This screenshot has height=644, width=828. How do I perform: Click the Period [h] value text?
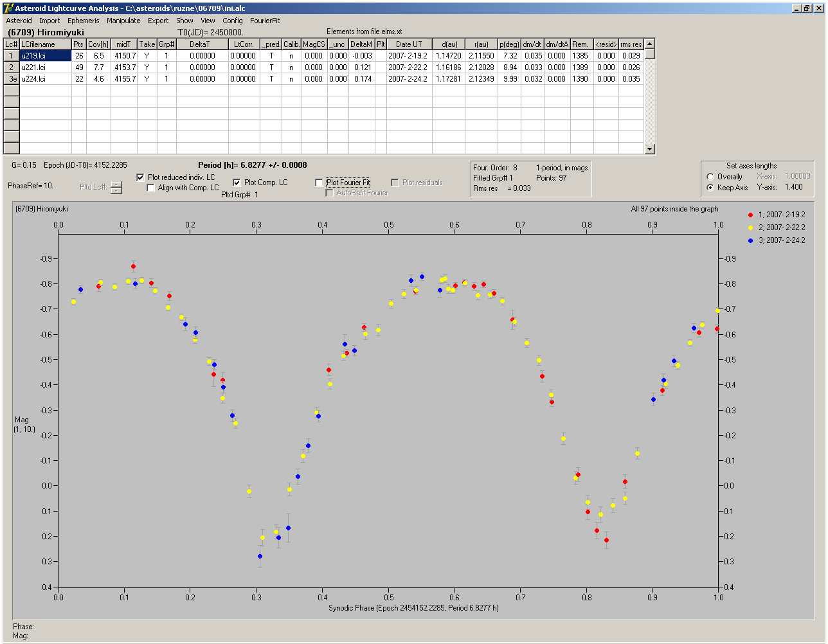pyautogui.click(x=253, y=165)
